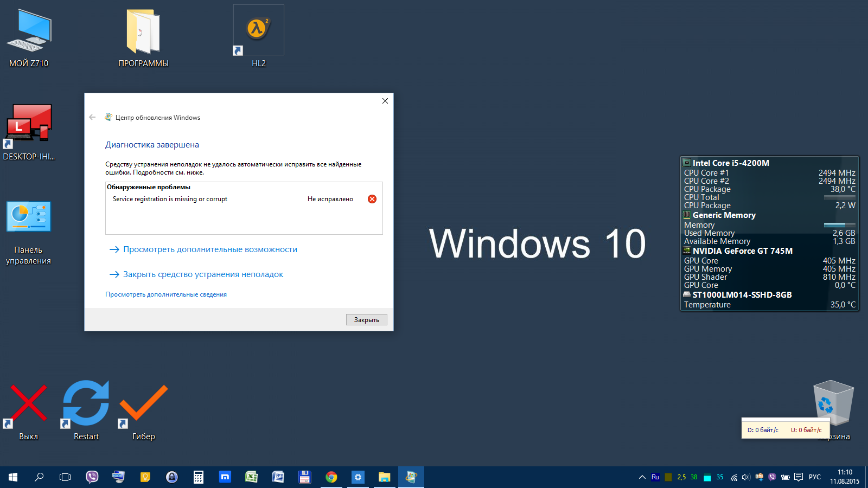Open the РУС language switcher
Screen dimensions: 868x488
point(814,477)
